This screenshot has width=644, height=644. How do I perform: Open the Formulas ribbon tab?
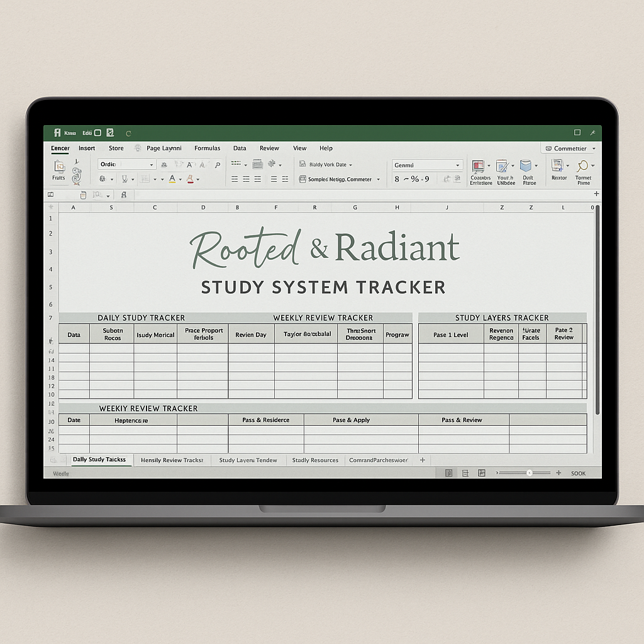tap(207, 148)
